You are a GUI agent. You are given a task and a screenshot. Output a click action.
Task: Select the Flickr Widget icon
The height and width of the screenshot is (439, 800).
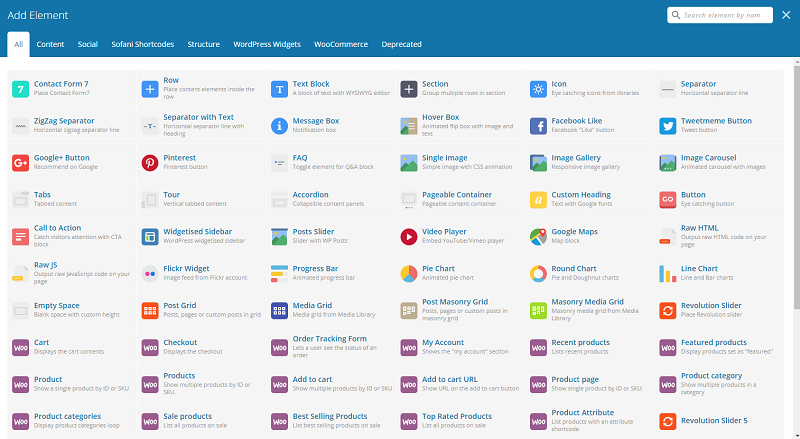pos(150,274)
